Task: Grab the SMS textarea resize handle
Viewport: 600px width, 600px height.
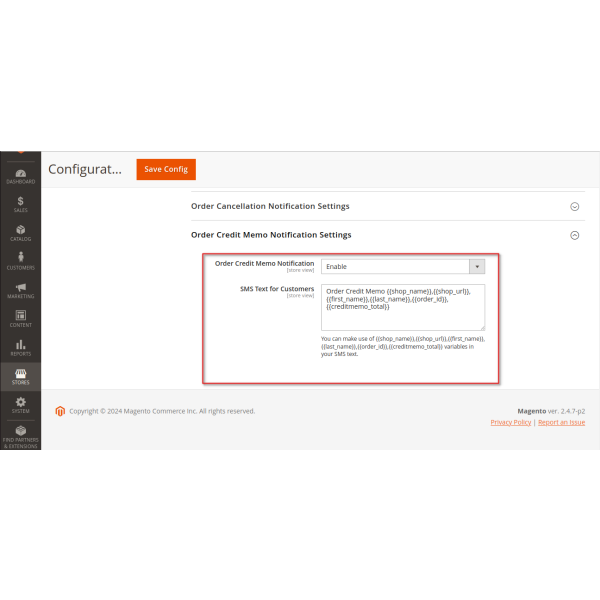Action: 481,326
